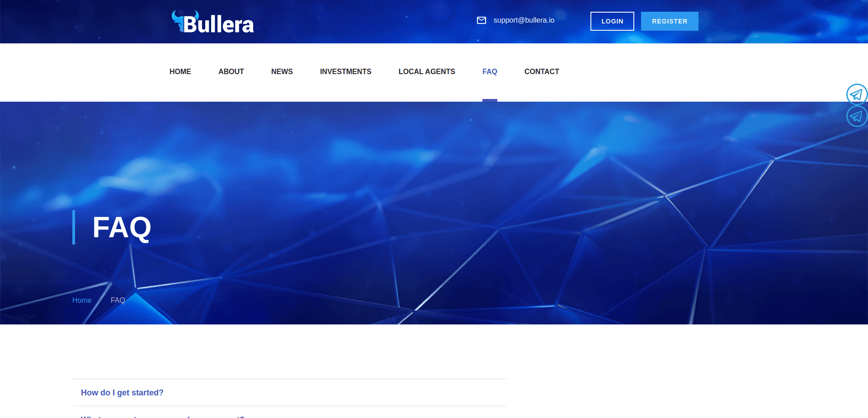Click the support@bullera.io email link
Image resolution: width=868 pixels, height=418 pixels.
pos(524,20)
